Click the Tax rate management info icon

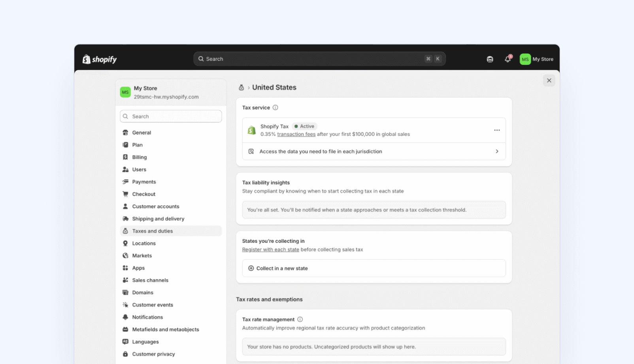coord(300,319)
